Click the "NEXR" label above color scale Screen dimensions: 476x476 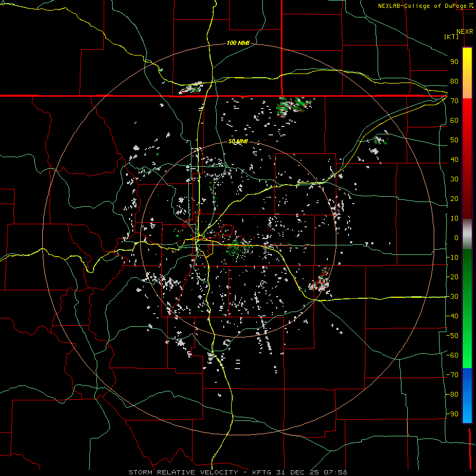(464, 32)
